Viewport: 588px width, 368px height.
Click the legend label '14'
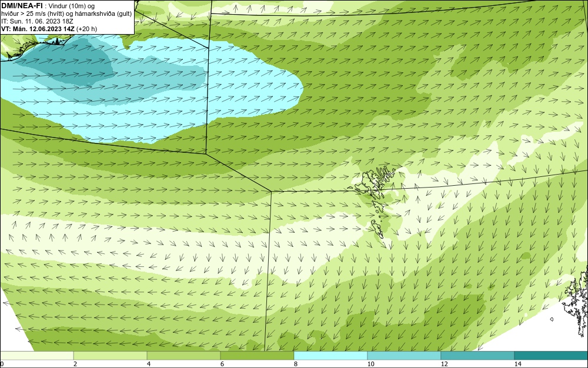click(518, 364)
